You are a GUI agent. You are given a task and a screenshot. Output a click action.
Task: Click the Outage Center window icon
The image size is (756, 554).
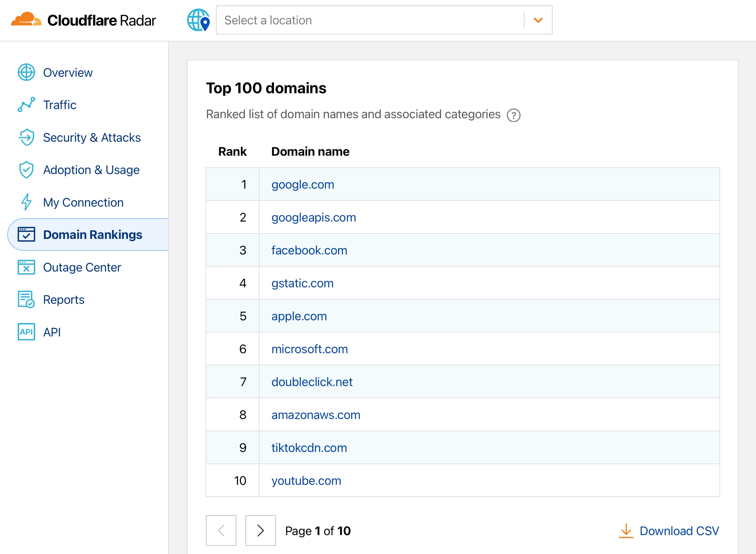click(x=26, y=267)
